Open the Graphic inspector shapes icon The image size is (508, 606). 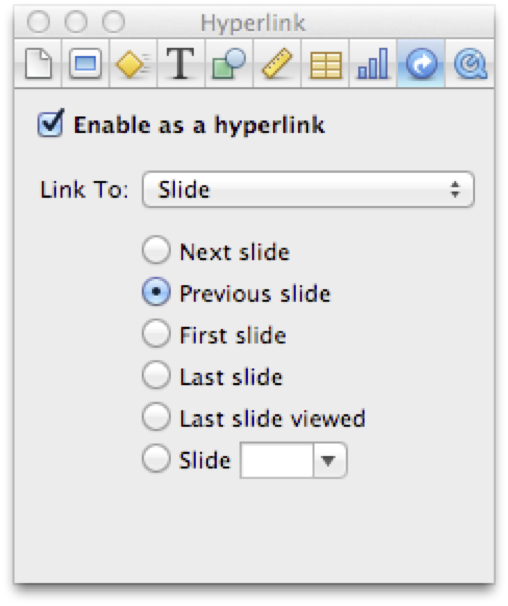click(x=229, y=64)
